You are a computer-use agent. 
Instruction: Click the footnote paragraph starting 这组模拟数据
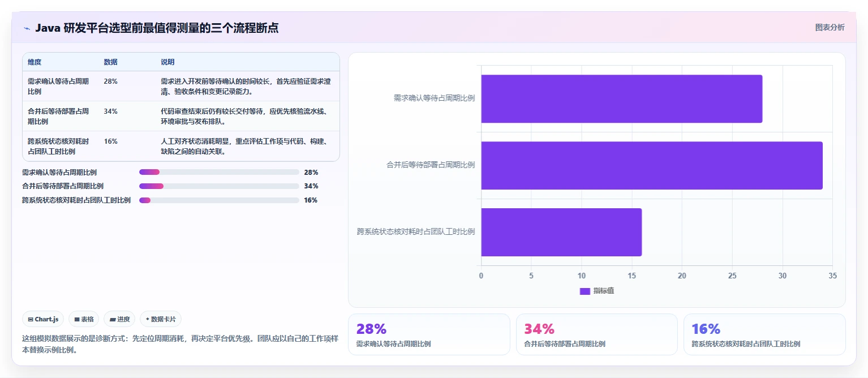click(x=180, y=343)
